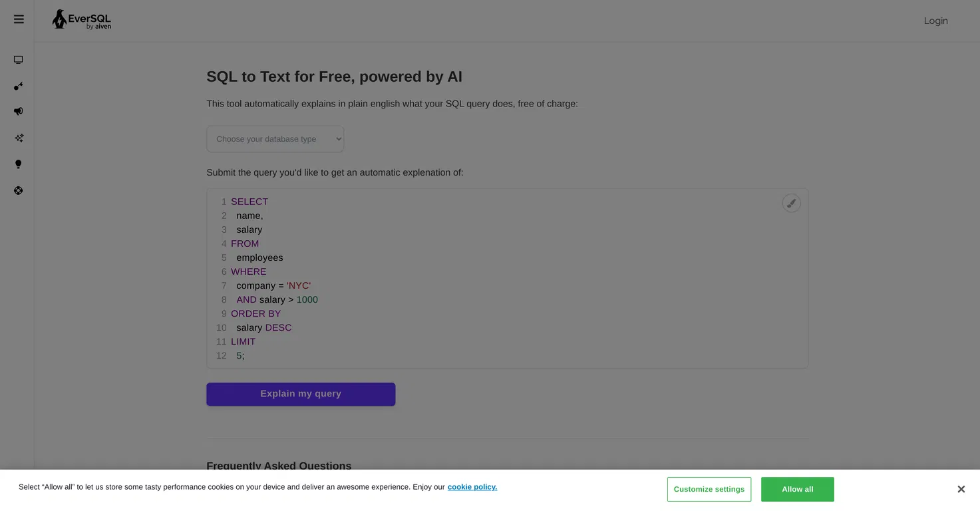This screenshot has width=980, height=511.
Task: Click the brush format icon in editor
Action: (791, 204)
